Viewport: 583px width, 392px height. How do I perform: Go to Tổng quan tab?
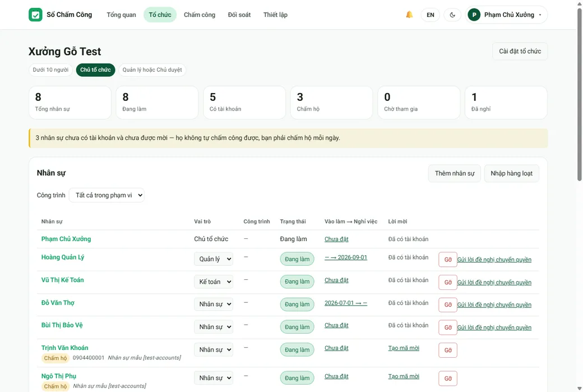pyautogui.click(x=121, y=15)
